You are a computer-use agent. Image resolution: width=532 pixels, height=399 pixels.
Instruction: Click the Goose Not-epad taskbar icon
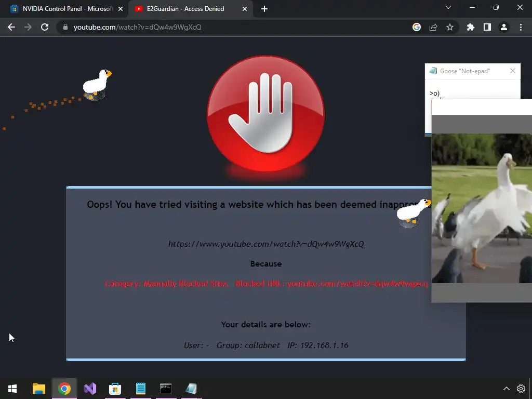191,389
